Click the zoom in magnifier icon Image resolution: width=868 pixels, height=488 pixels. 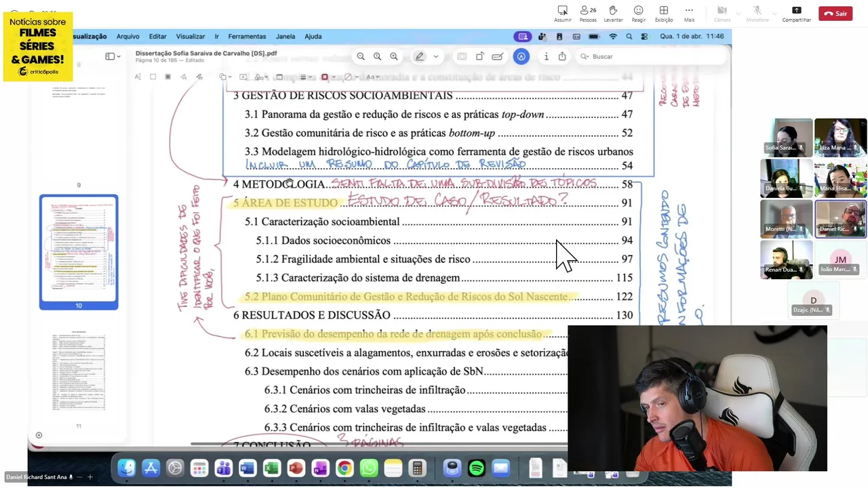click(394, 56)
